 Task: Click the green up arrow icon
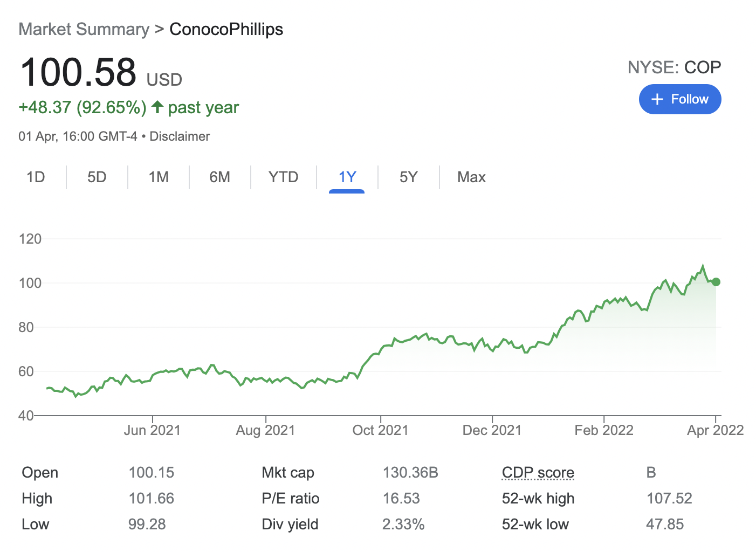157,107
